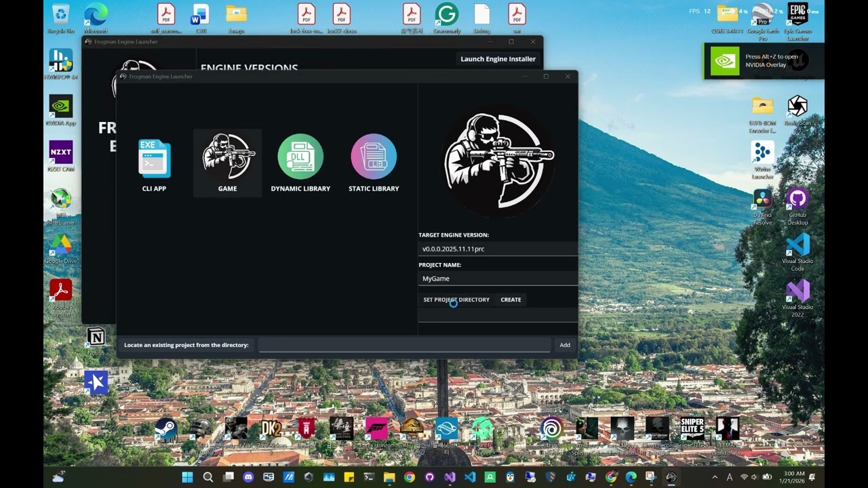Select the CLI APP project template
Viewport: 868px width, 488px height.
pos(154,164)
